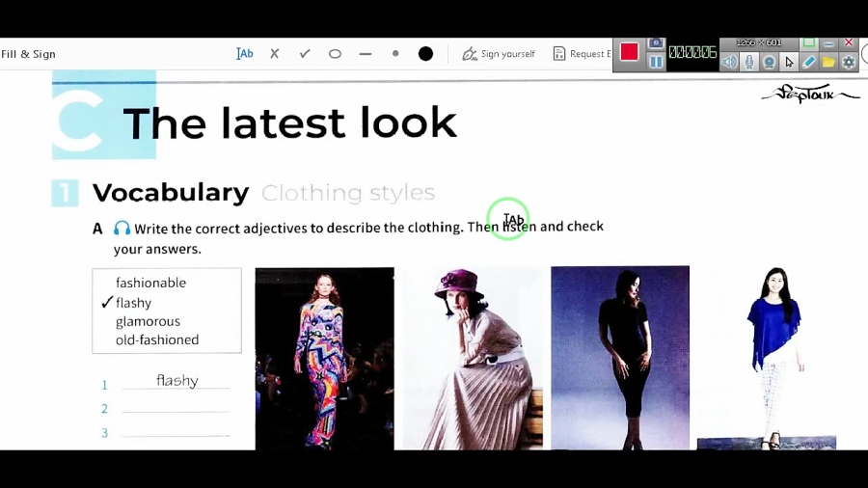Click the Sign yourself button
The width and height of the screenshot is (868, 488).
pos(499,54)
